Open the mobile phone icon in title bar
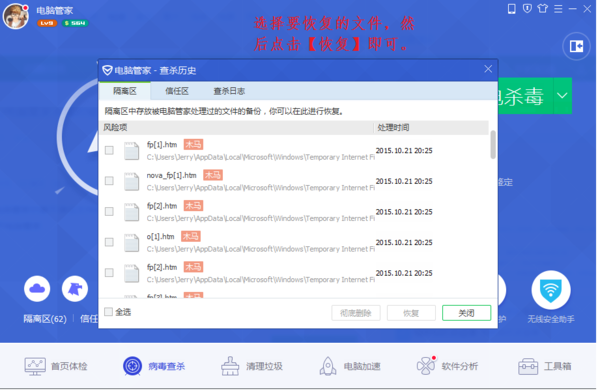 [511, 8]
